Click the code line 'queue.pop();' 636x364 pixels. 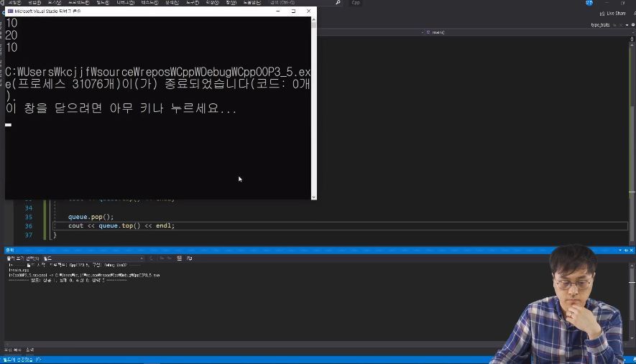point(91,217)
